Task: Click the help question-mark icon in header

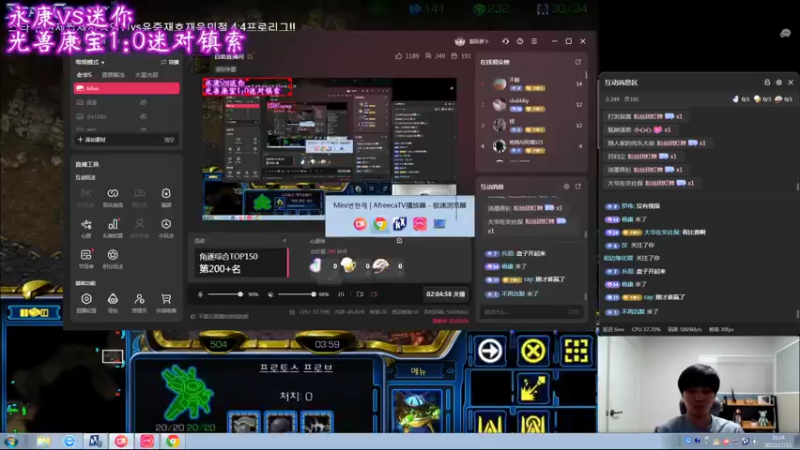Action: [519, 41]
